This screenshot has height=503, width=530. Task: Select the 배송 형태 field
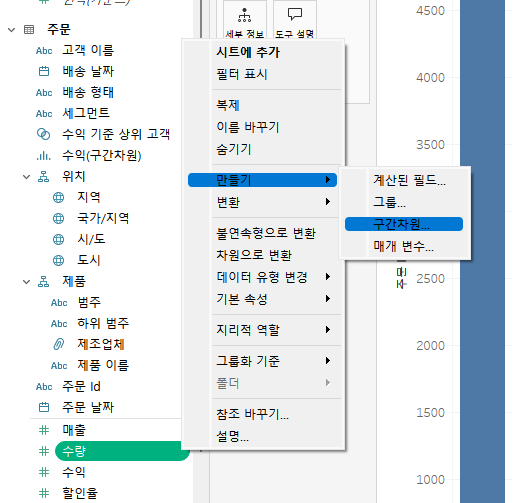88,92
